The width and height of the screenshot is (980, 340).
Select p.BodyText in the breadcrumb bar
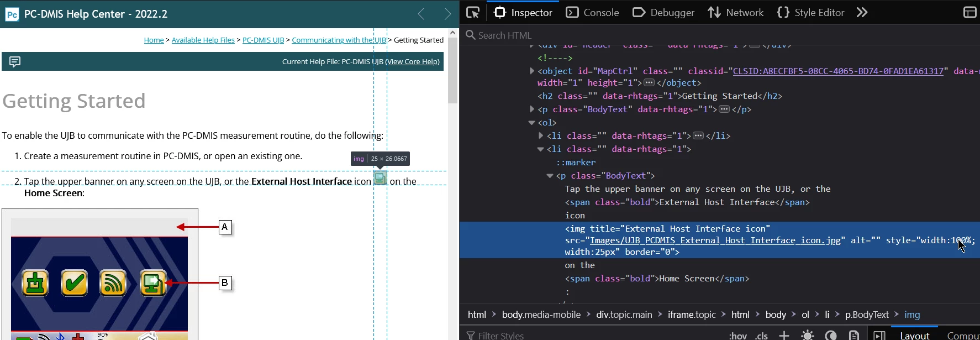[x=867, y=315]
